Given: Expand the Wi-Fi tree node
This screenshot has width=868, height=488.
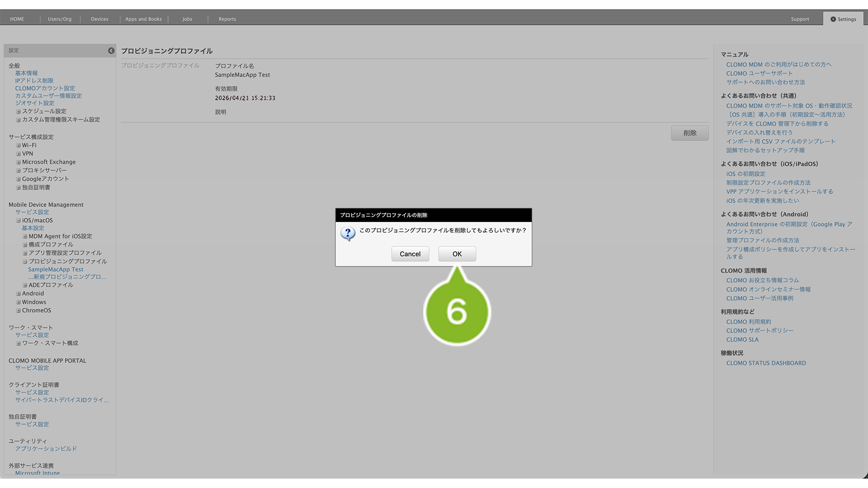Looking at the screenshot, I should click(19, 145).
